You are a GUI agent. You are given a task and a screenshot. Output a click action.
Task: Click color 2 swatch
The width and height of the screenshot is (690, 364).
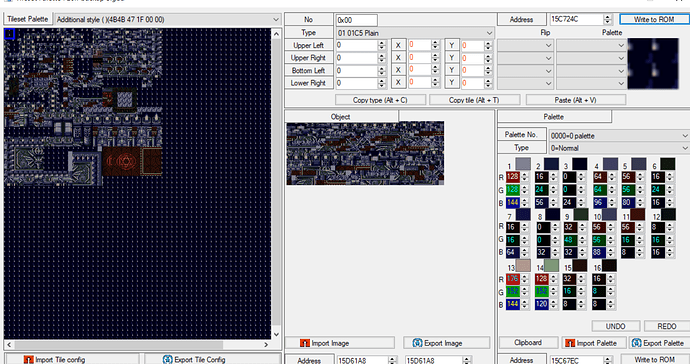[x=551, y=164]
